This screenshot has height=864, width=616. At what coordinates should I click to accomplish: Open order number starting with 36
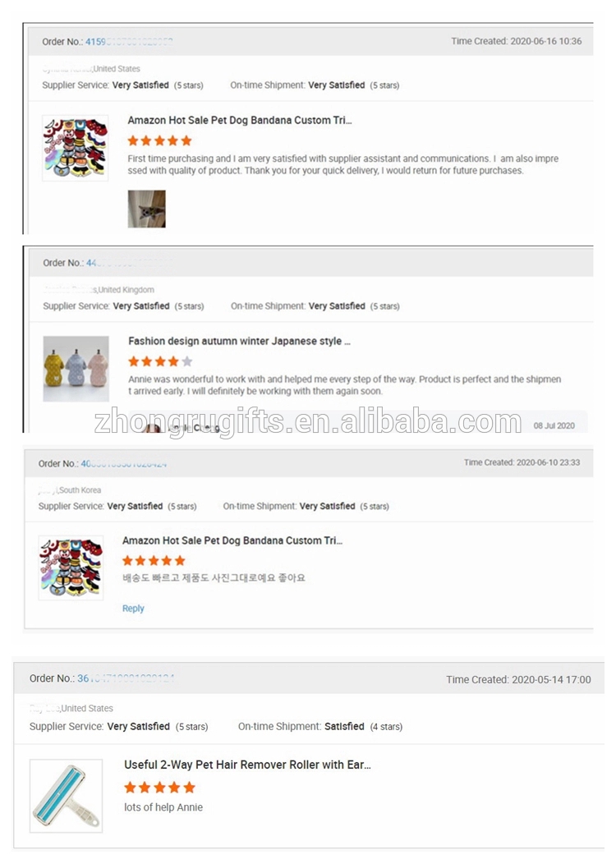126,678
